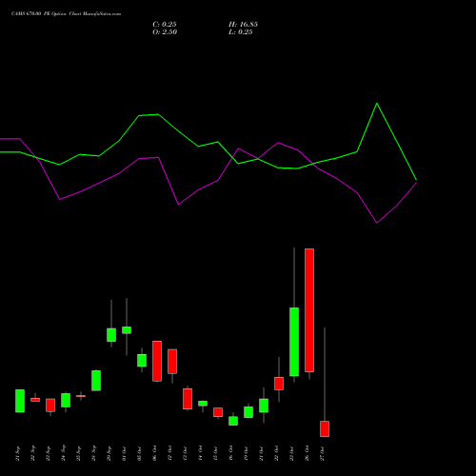Click the CAMS PE Option Chart title text
Image resolution: width=476 pixels, height=476 pixels.
pyautogui.click(x=66, y=14)
